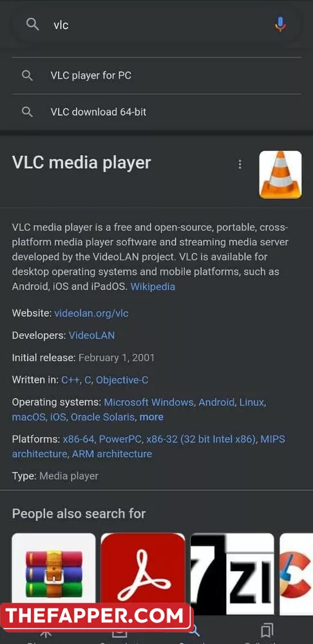Screen dimensions: 313x644
Task: Open the three-dot menu beside VLC media player
Action: pyautogui.click(x=240, y=164)
